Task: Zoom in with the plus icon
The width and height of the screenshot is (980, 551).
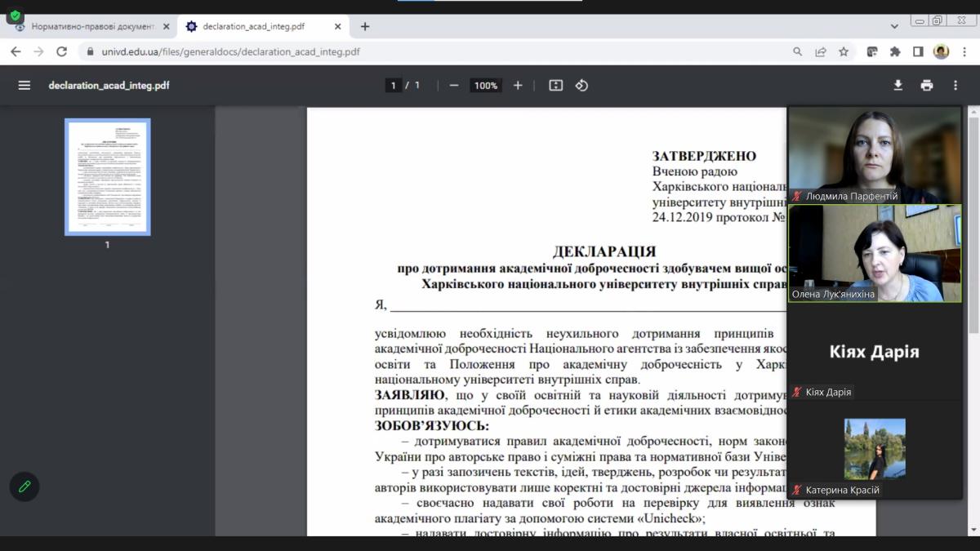Action: coord(518,85)
